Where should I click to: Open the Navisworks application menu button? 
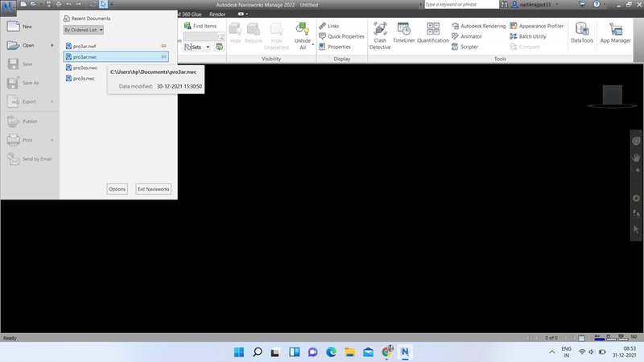click(8, 7)
